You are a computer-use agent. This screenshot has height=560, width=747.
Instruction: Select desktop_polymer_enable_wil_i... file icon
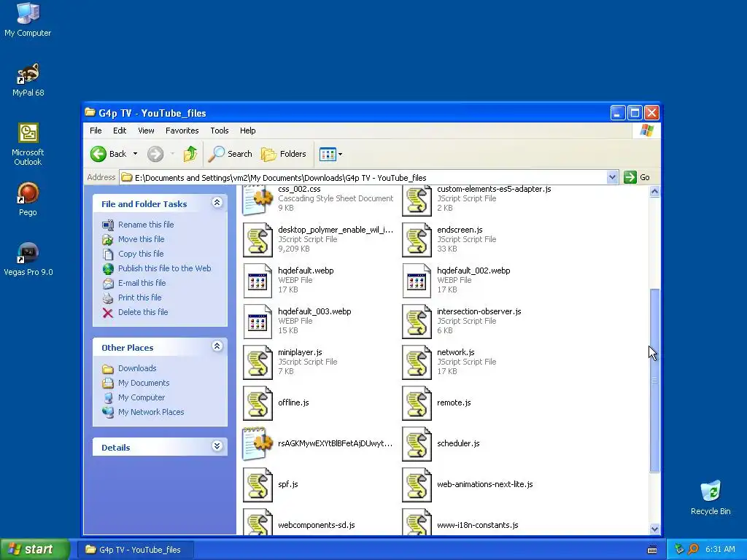(x=258, y=240)
